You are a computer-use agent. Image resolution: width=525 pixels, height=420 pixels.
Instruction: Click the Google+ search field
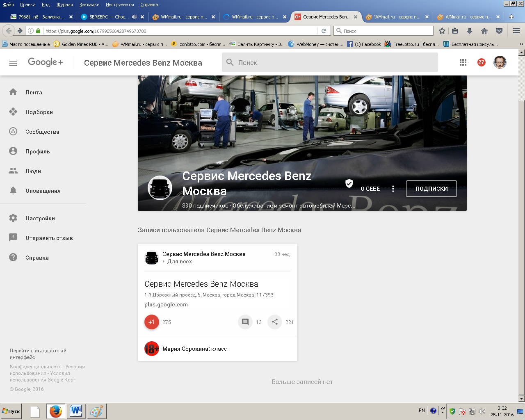tap(330, 62)
